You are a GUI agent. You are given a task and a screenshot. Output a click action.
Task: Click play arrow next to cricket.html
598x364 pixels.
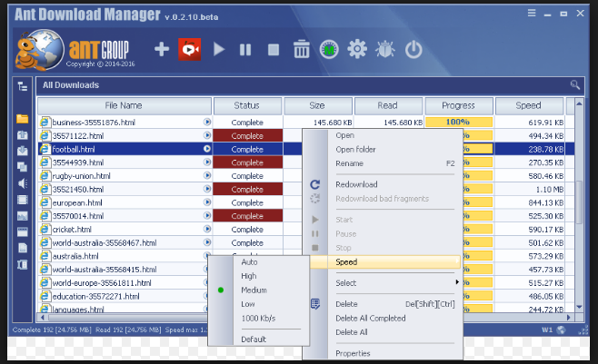pos(207,229)
